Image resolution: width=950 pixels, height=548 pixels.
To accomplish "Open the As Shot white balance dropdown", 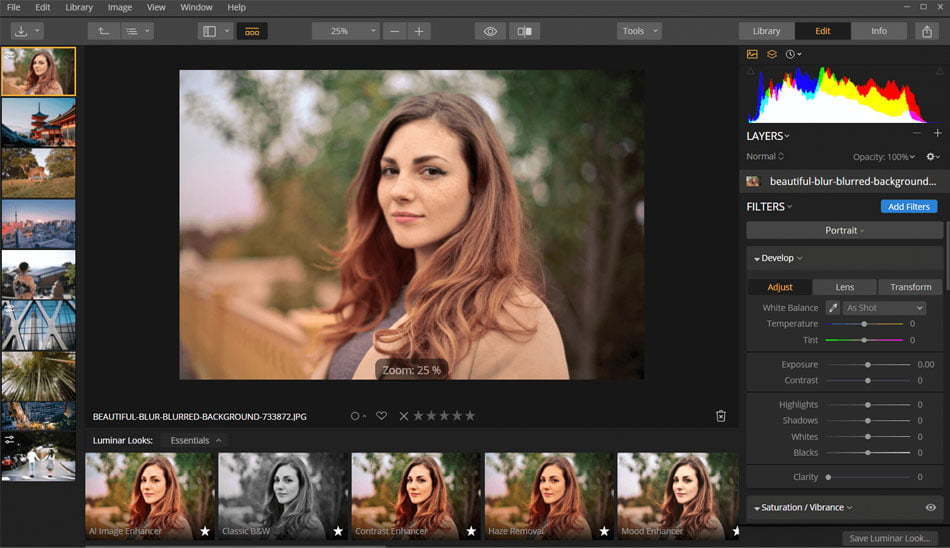I will coord(884,308).
